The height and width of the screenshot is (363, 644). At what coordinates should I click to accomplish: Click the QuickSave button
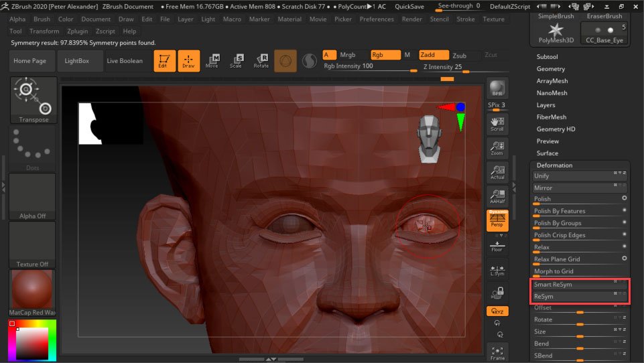[x=409, y=6]
